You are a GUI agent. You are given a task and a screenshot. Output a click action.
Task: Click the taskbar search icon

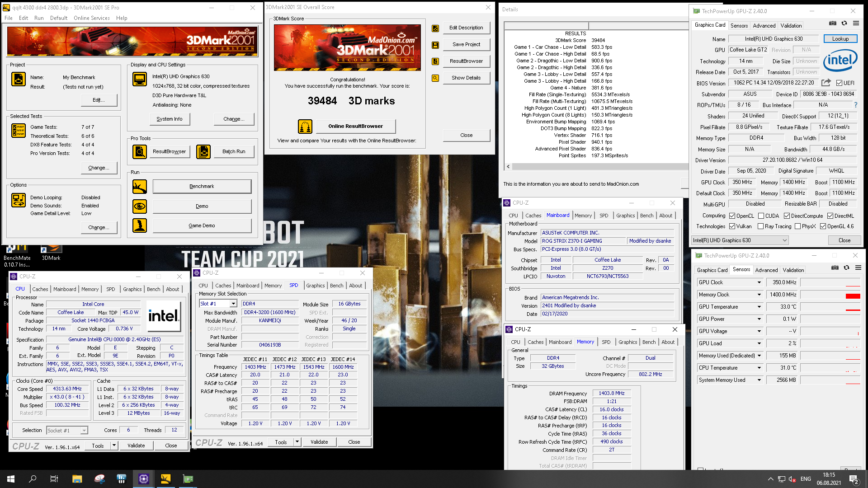pyautogui.click(x=33, y=479)
